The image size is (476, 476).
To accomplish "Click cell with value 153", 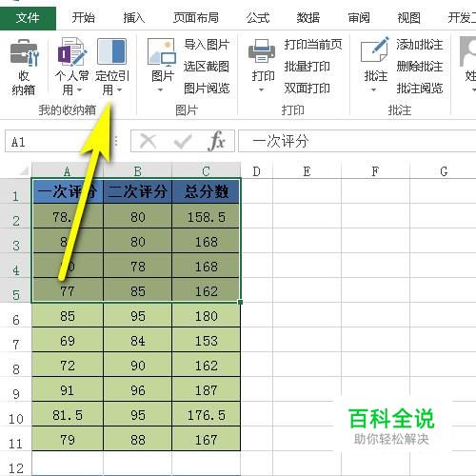I will [x=206, y=340].
